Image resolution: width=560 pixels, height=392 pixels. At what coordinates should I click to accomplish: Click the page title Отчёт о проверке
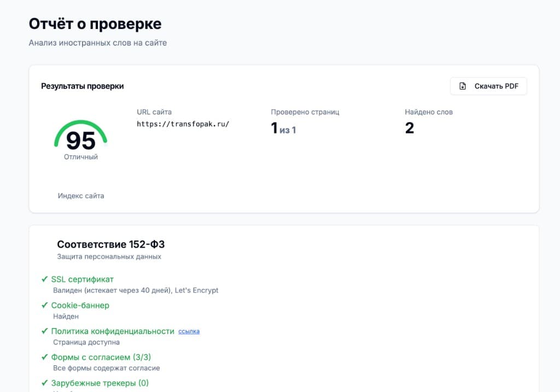(x=95, y=24)
